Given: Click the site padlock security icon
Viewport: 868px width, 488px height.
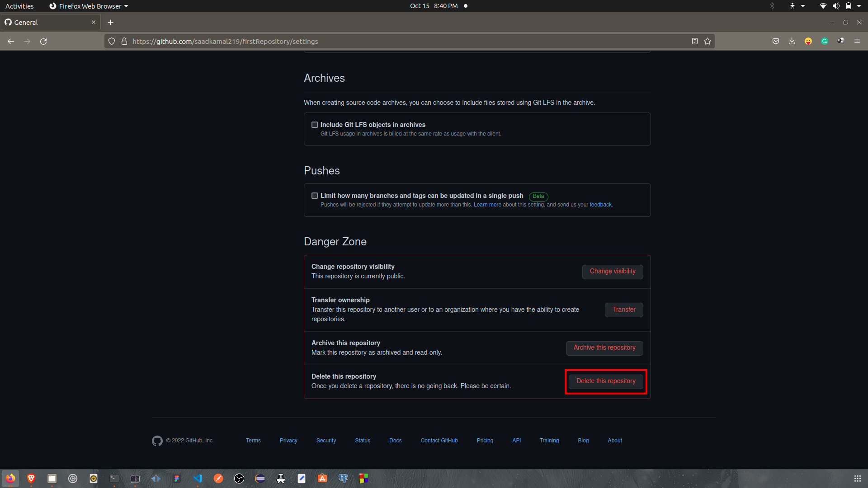Looking at the screenshot, I should coord(124,42).
